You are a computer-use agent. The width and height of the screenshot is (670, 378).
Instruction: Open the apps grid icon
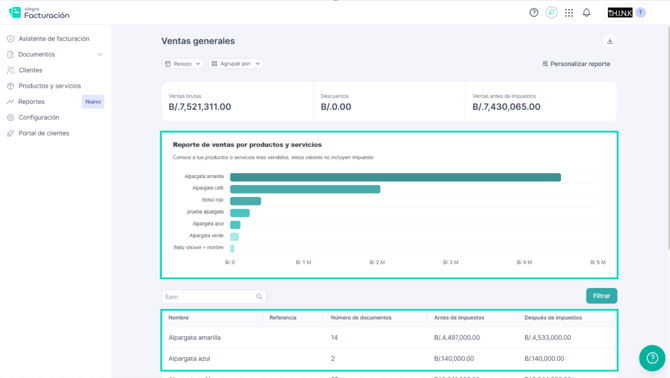[569, 13]
